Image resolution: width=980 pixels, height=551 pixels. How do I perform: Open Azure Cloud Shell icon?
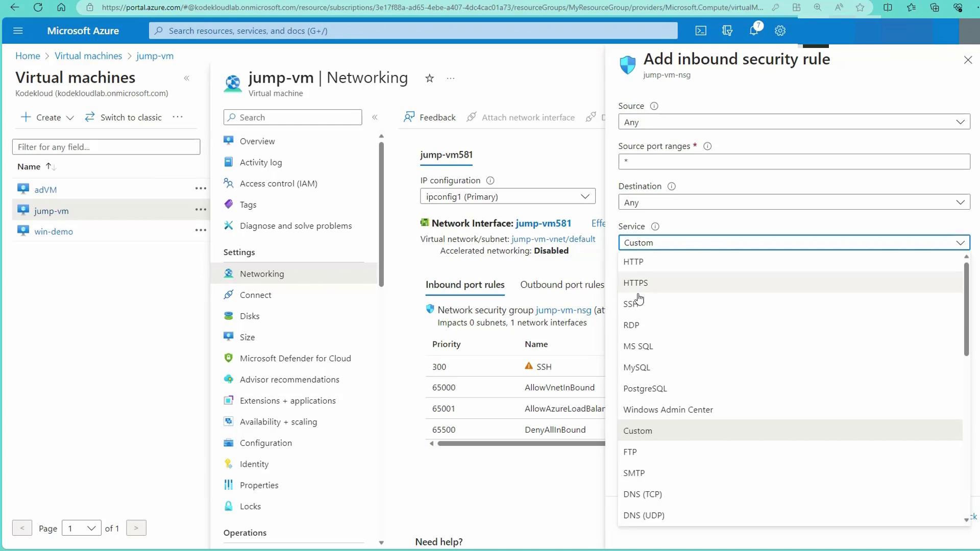(x=701, y=31)
